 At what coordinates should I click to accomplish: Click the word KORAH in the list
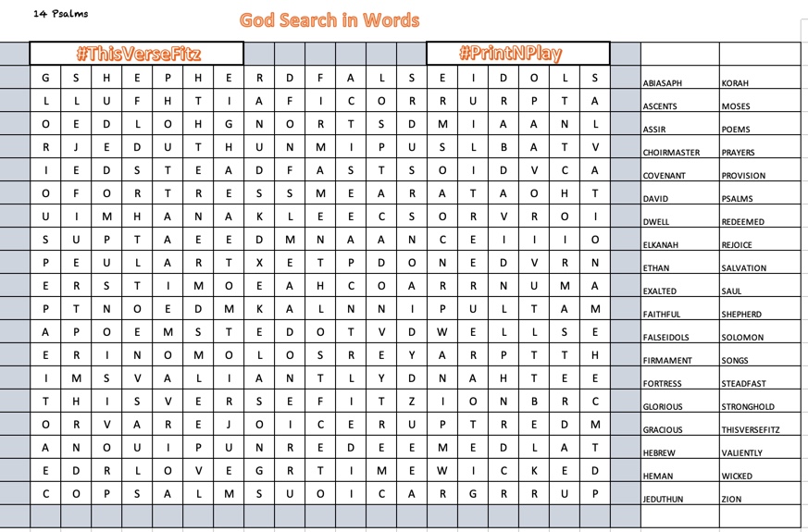coord(735,83)
